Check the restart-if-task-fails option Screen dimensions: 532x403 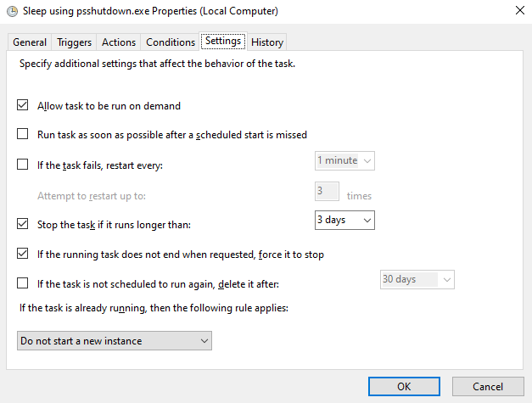point(23,165)
